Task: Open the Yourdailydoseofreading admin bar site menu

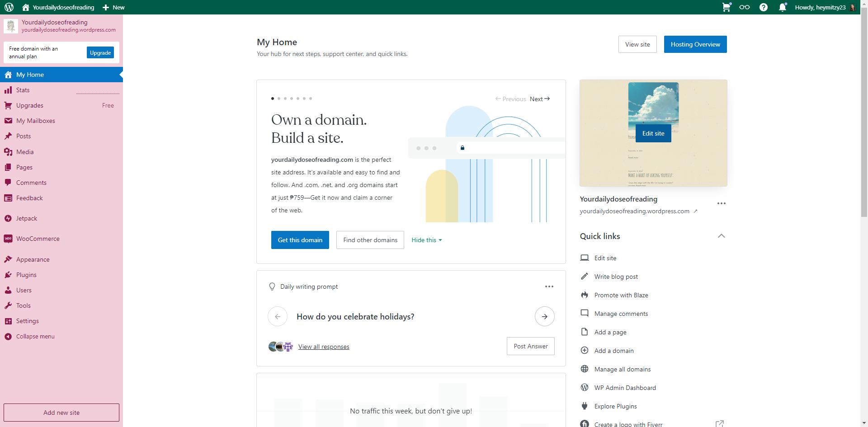Action: pyautogui.click(x=58, y=7)
